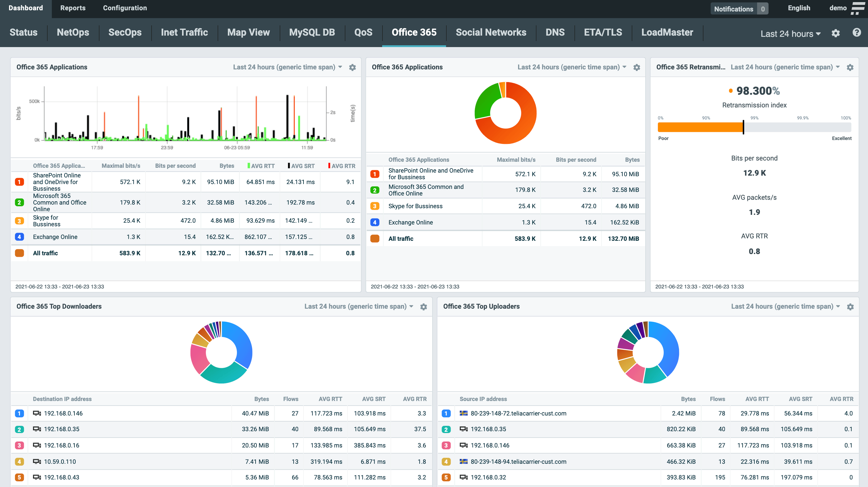Click the help question mark icon
This screenshot has height=487, width=868.
856,33
